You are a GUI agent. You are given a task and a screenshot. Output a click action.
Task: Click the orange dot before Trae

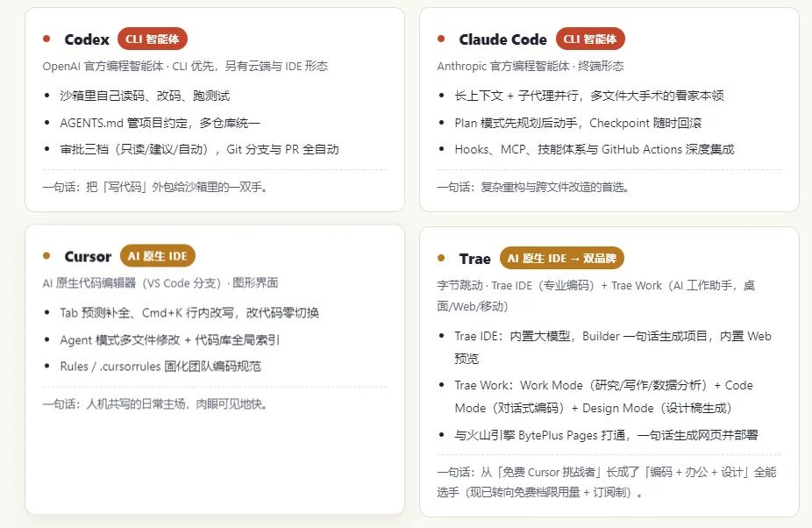[441, 258]
